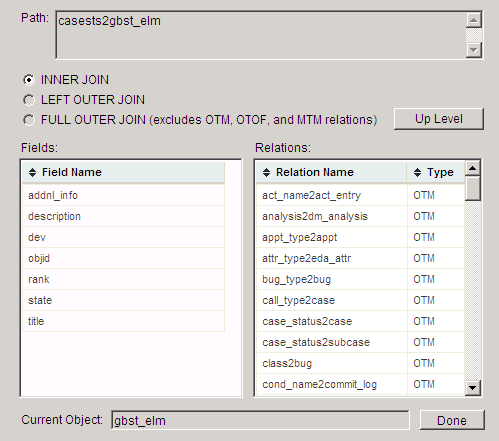
Task: Click Path box scroll down arrow
Action: click(474, 50)
